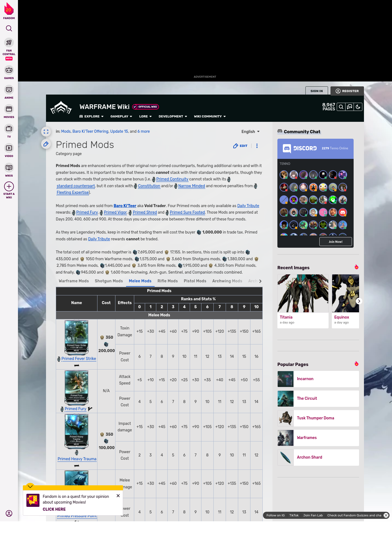The height and width of the screenshot is (545, 392).
Task: Open the Primed Heavy Trauma link
Action: click(x=77, y=459)
